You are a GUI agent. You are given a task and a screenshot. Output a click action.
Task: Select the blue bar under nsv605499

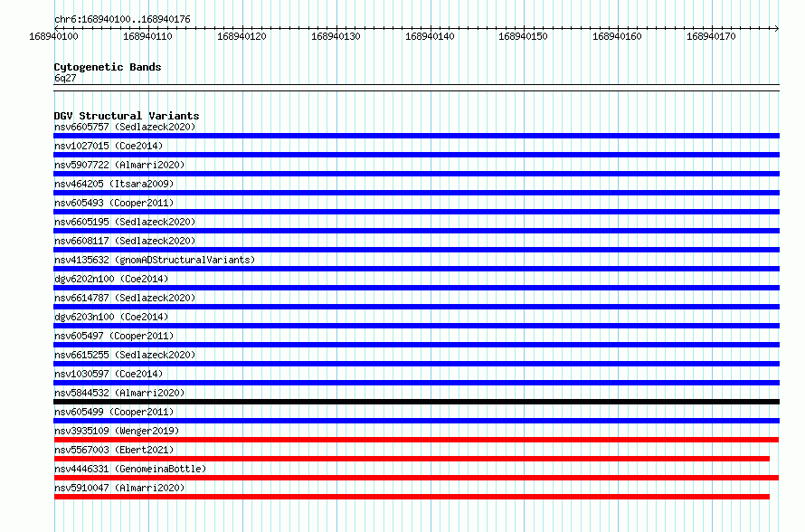coord(416,421)
